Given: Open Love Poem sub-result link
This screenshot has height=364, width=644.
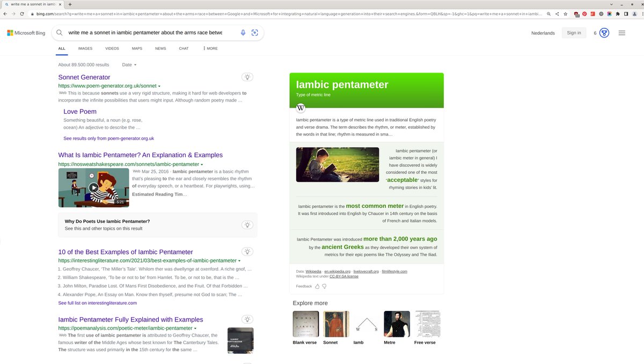Looking at the screenshot, I should pyautogui.click(x=80, y=112).
